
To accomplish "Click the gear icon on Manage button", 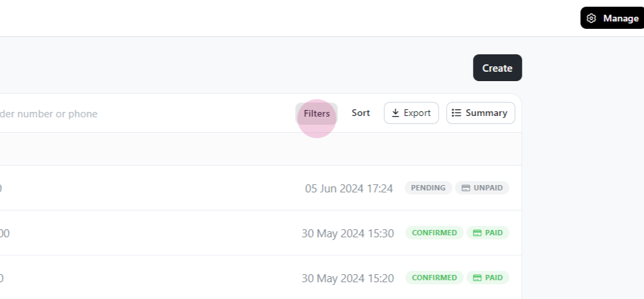I will pos(591,18).
